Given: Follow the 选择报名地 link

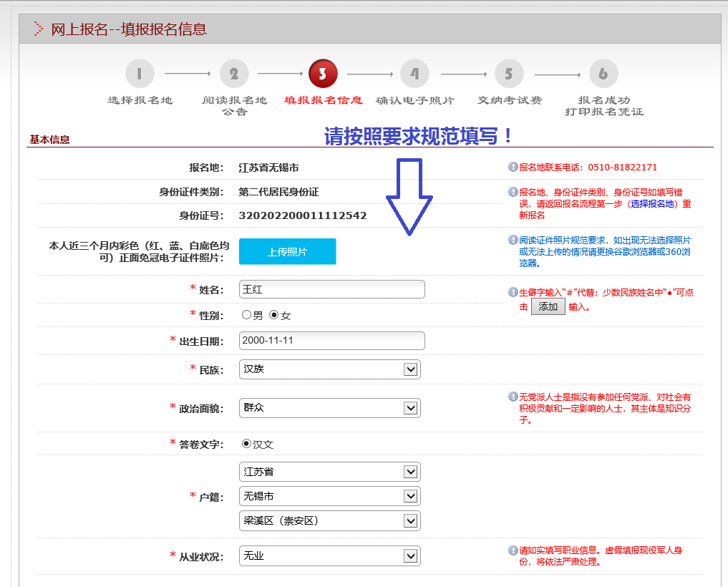Looking at the screenshot, I should pos(651,204).
